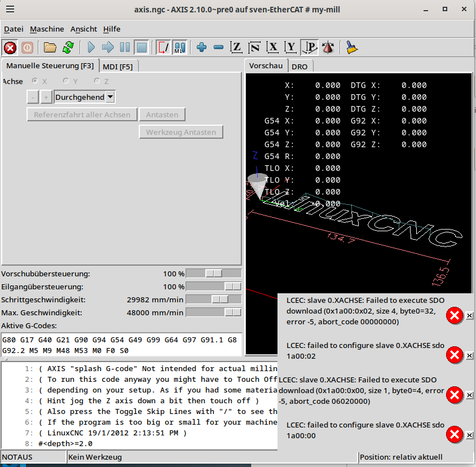Image resolution: width=476 pixels, height=467 pixels.
Task: Run the program with play icon
Action: (91, 48)
